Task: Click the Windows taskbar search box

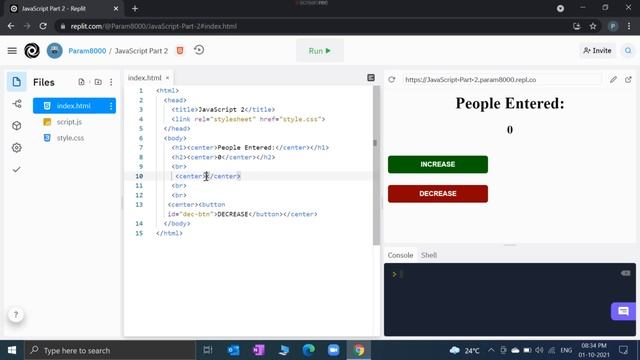Action: tap(110, 350)
